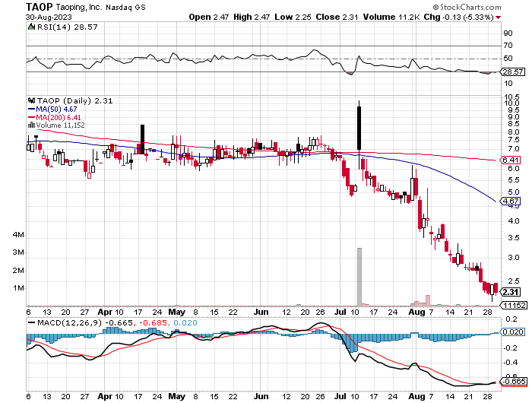
Task: Click the red 6.41 MA(200) price tag
Action: (510, 160)
